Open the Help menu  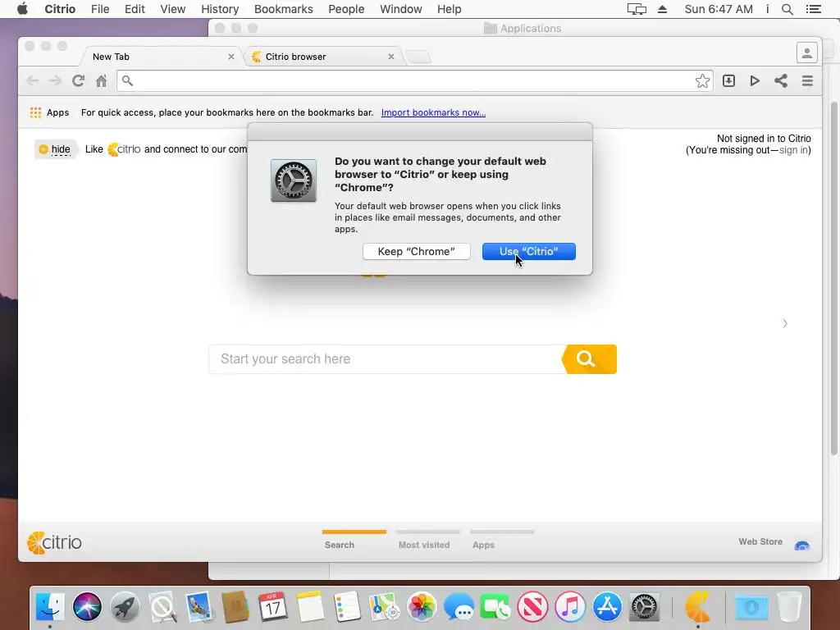(449, 9)
